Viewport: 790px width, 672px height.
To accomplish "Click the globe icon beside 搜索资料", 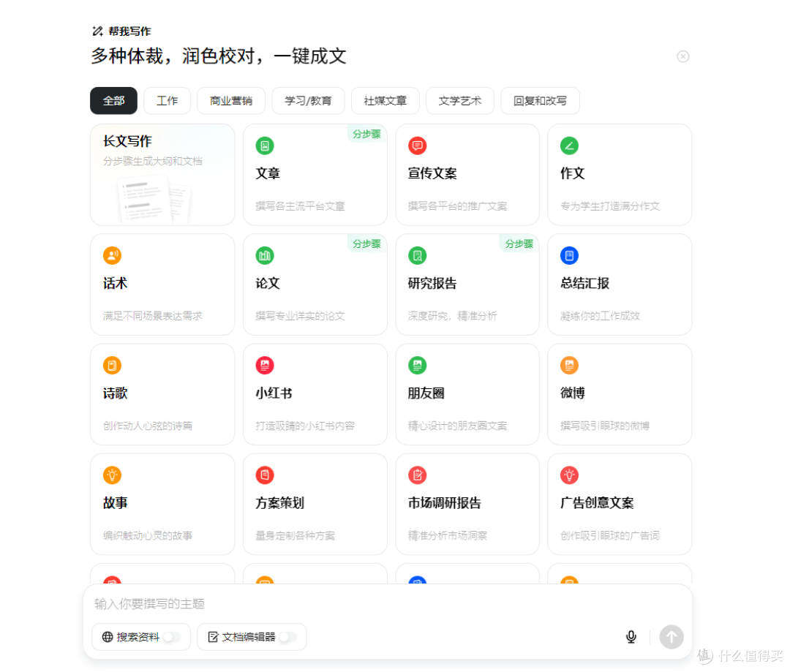I will 108,637.
